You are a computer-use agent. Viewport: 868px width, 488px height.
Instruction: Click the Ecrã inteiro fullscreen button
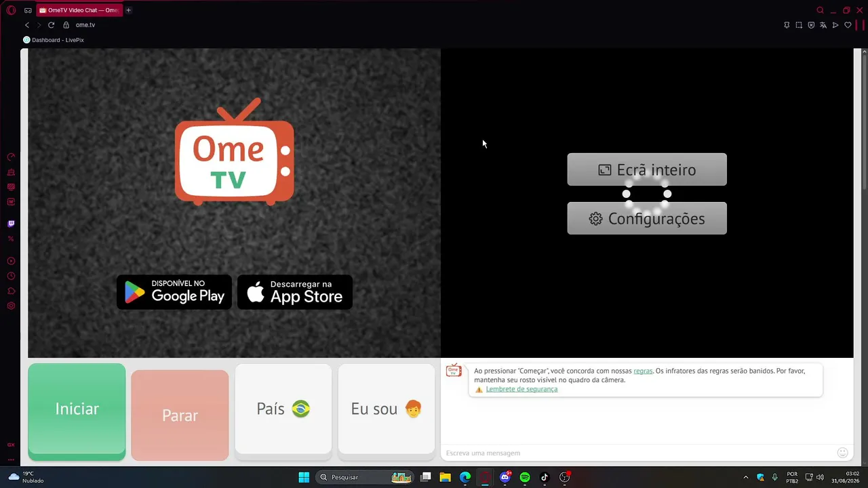(647, 169)
